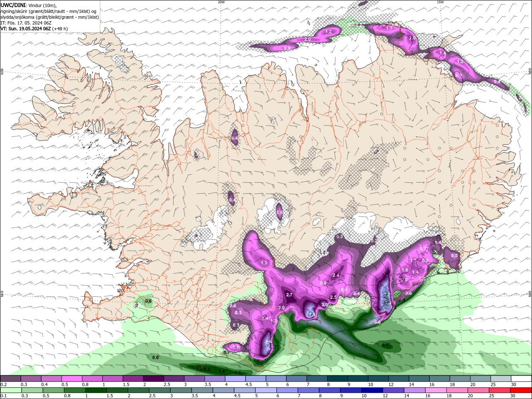Click the IT: Fös. 17. 05. 2024 06Z line
Screen dimensions: 532x399
26,23
